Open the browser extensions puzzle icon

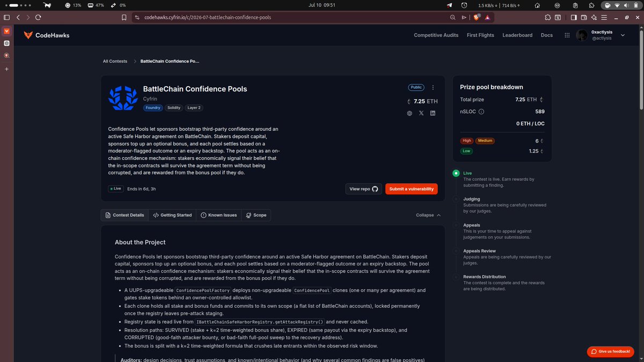click(x=547, y=17)
